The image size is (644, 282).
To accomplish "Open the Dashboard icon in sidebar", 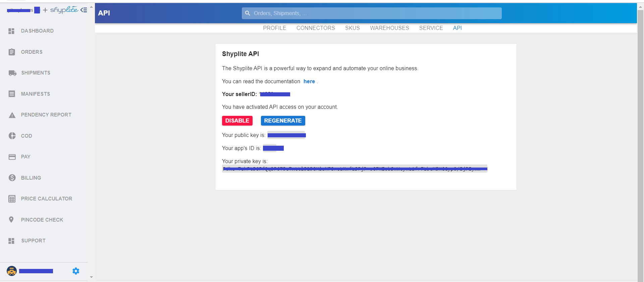I will [x=11, y=31].
